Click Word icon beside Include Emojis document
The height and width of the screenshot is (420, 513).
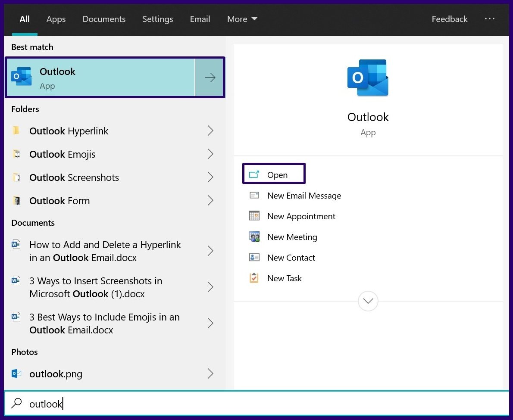point(16,317)
